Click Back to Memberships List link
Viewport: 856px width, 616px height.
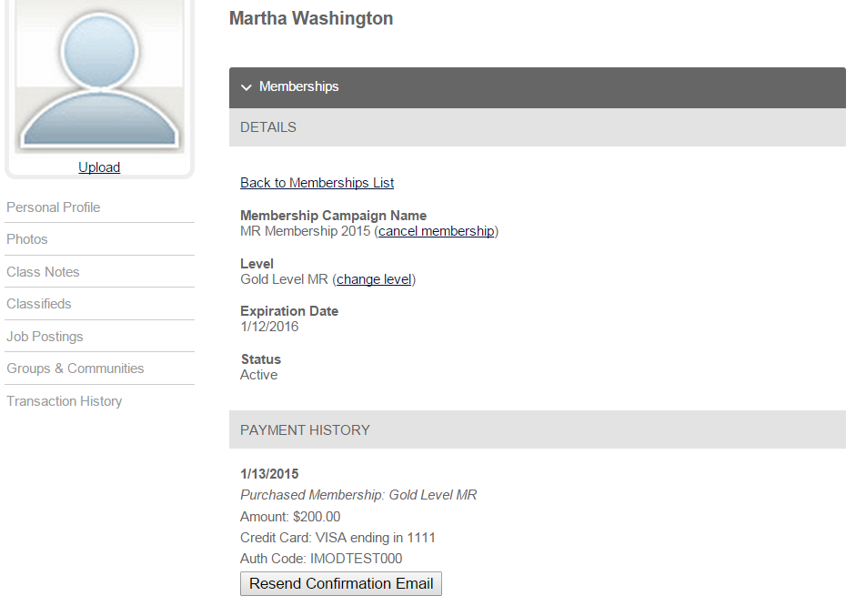pyautogui.click(x=317, y=183)
